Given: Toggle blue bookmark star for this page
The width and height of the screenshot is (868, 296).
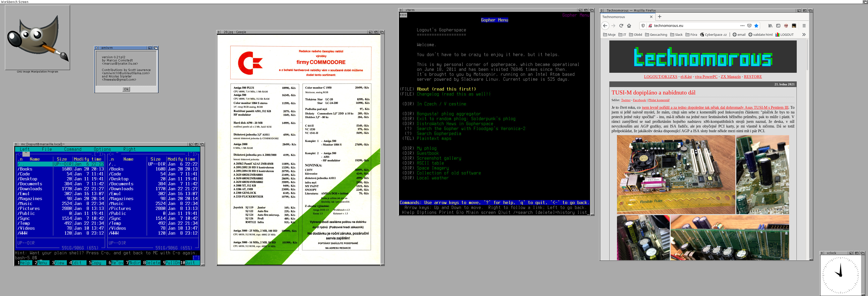Looking at the screenshot, I should pos(757,26).
